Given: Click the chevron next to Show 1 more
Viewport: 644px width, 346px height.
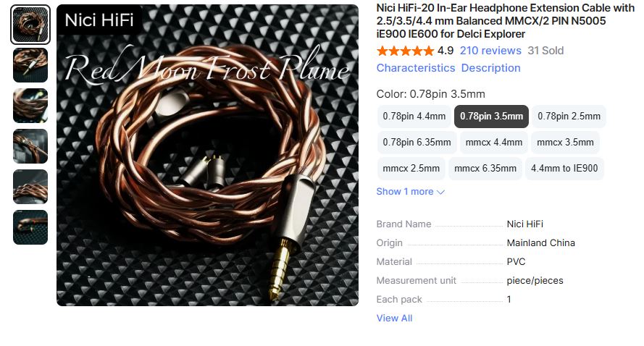Looking at the screenshot, I should click(x=440, y=192).
